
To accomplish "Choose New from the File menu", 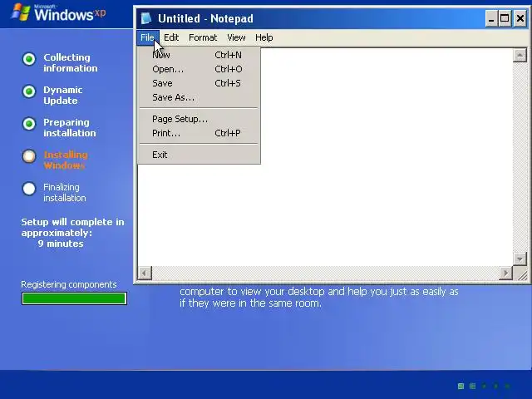I will [x=199, y=55].
